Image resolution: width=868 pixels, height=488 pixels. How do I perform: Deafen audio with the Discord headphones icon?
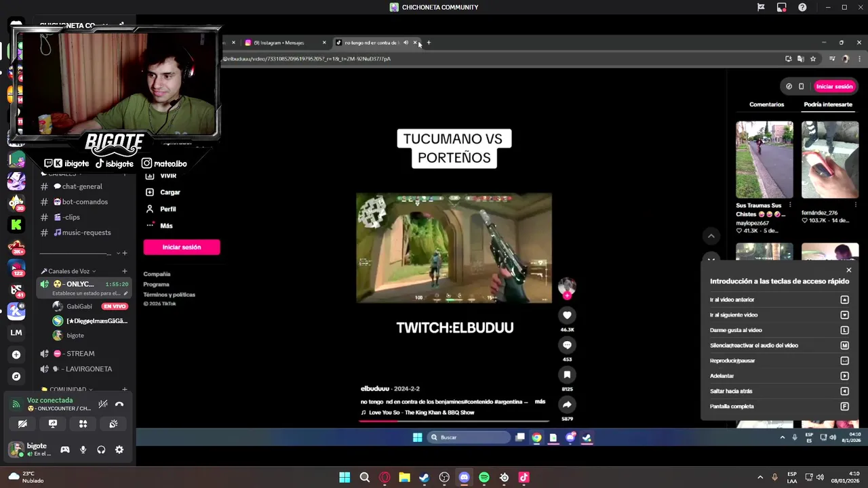(x=101, y=449)
